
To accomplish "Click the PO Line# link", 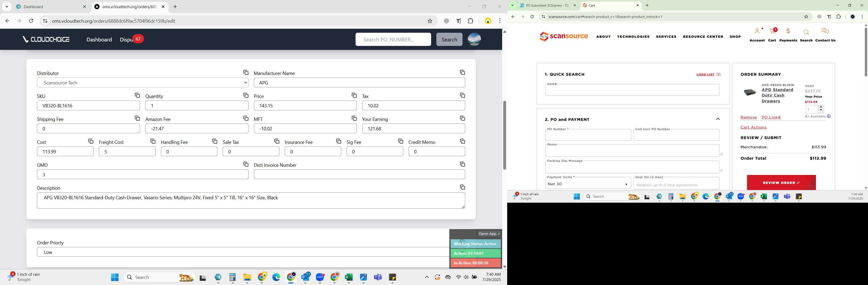I will point(771,117).
